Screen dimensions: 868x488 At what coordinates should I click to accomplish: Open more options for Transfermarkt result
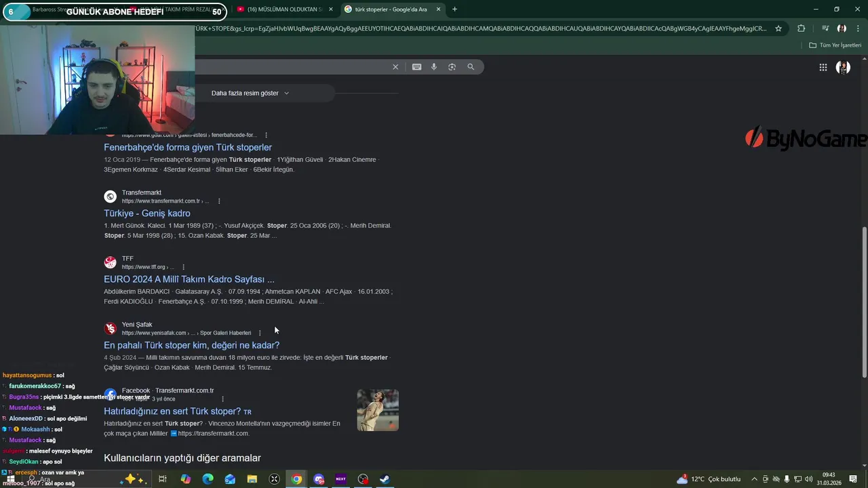219,201
